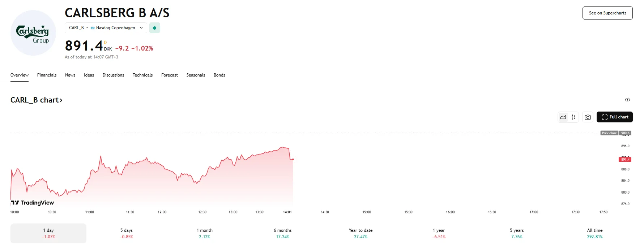
Task: Click the 17:50 time axis label
Action: pyautogui.click(x=604, y=212)
